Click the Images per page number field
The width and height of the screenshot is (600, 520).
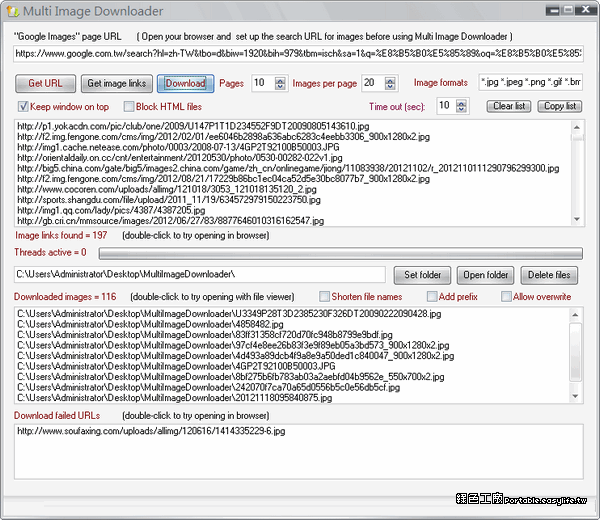coord(373,83)
